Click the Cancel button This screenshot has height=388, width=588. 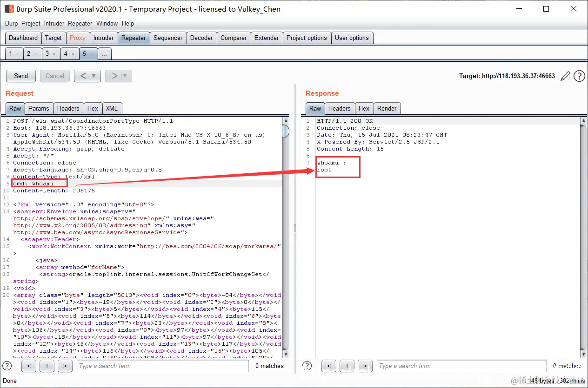[55, 76]
